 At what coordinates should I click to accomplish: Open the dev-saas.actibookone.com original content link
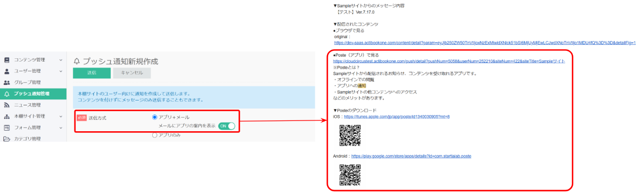pyautogui.click(x=485, y=43)
